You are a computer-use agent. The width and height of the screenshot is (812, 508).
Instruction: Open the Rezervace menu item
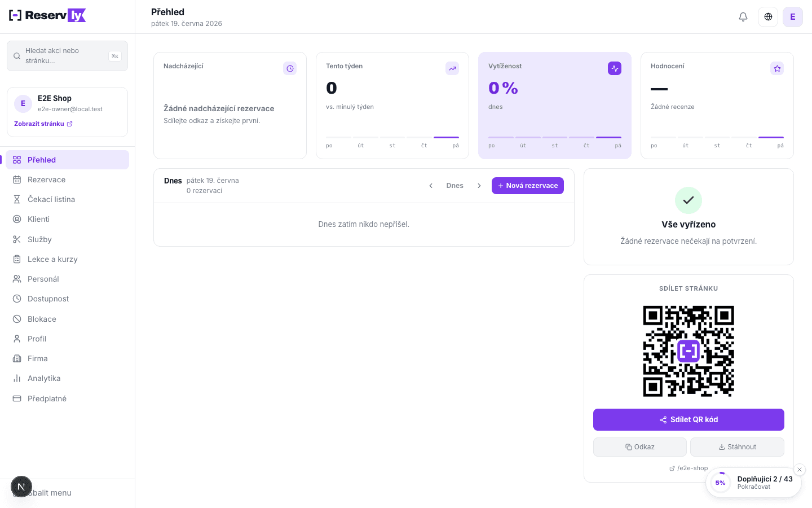coord(67,179)
